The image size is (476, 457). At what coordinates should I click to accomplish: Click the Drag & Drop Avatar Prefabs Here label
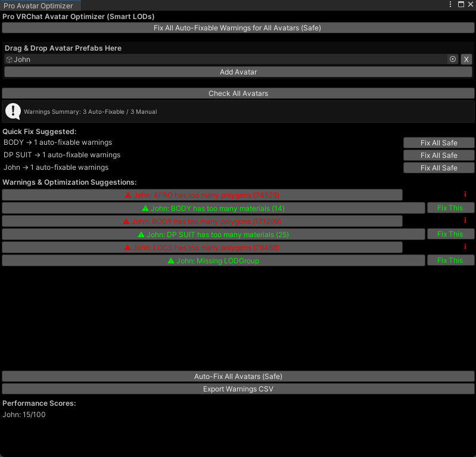(x=63, y=48)
